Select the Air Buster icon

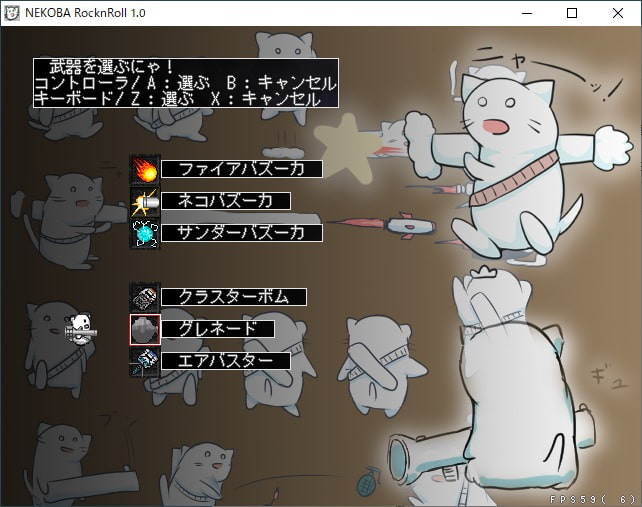coord(145,361)
